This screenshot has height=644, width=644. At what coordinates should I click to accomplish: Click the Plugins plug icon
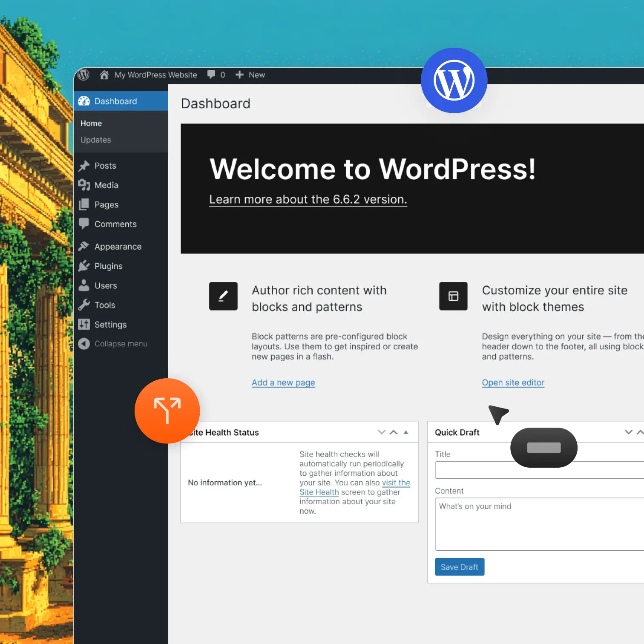click(x=84, y=266)
